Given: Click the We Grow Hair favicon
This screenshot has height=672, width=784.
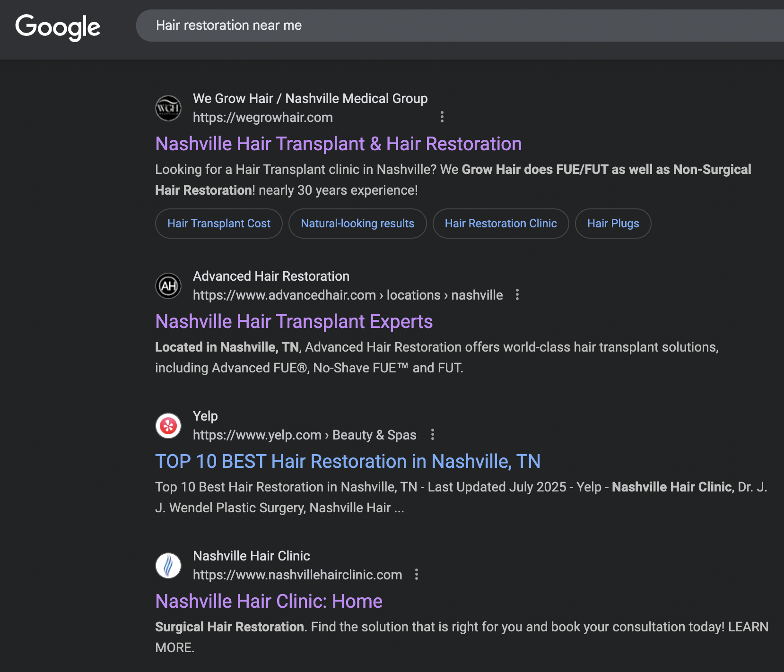Looking at the screenshot, I should [x=168, y=108].
